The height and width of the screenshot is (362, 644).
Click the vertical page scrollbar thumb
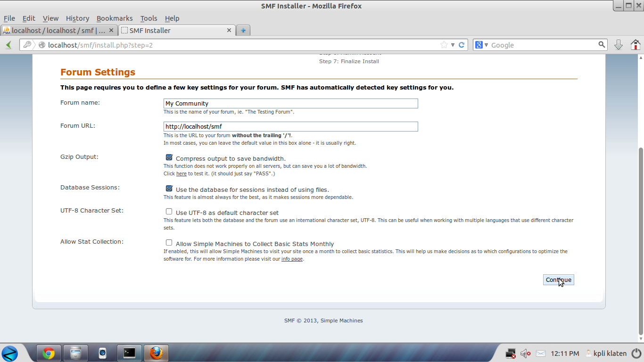pos(640,240)
